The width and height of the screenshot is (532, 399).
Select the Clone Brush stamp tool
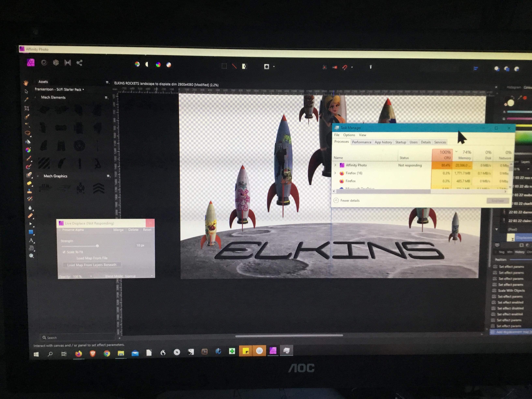click(29, 192)
